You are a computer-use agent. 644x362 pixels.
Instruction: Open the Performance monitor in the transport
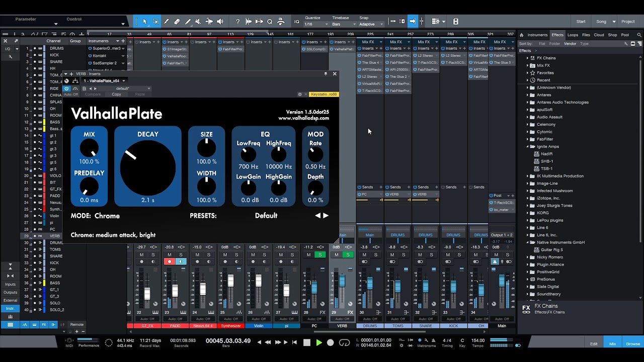pyautogui.click(x=89, y=343)
